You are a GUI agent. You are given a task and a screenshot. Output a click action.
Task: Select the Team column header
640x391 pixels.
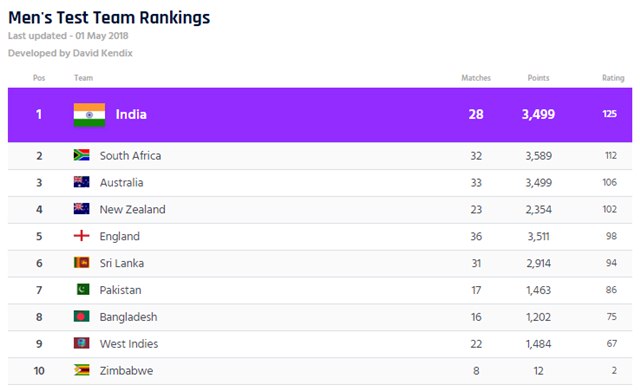click(83, 78)
